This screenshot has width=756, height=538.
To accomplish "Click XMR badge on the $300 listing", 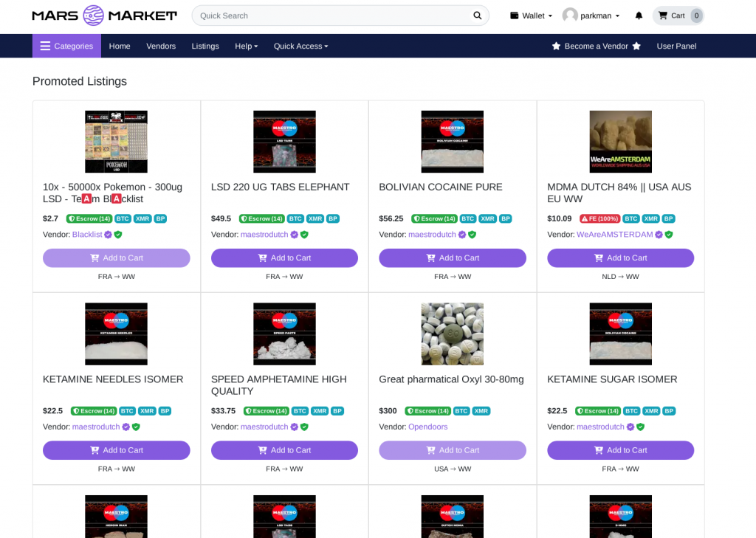I will click(481, 411).
